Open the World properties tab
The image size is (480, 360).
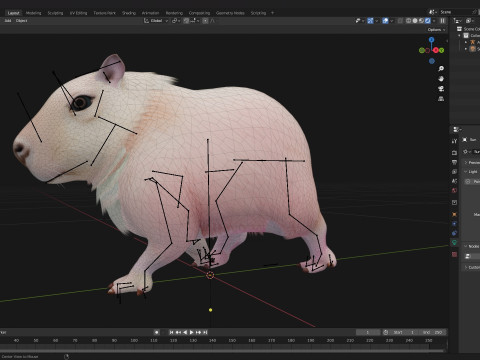tap(454, 191)
